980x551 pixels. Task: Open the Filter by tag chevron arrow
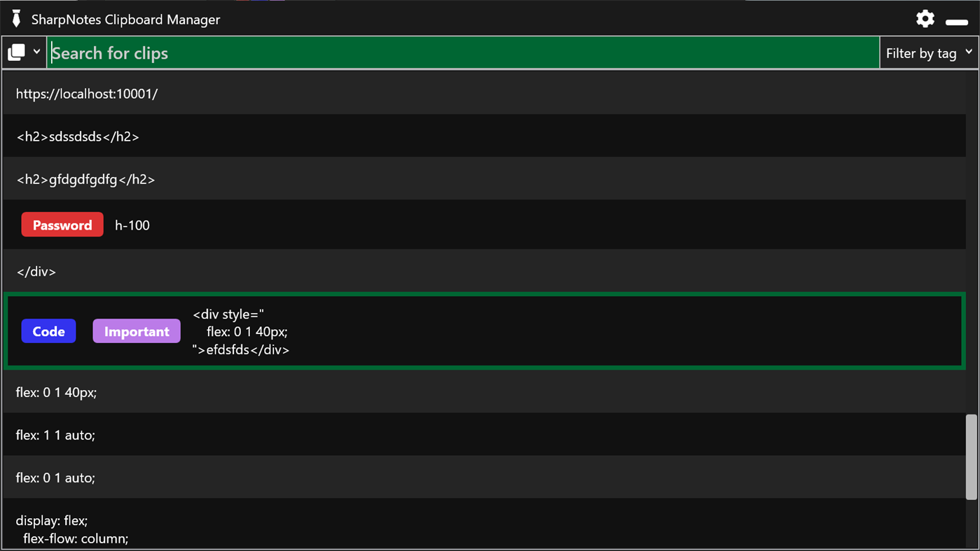970,52
